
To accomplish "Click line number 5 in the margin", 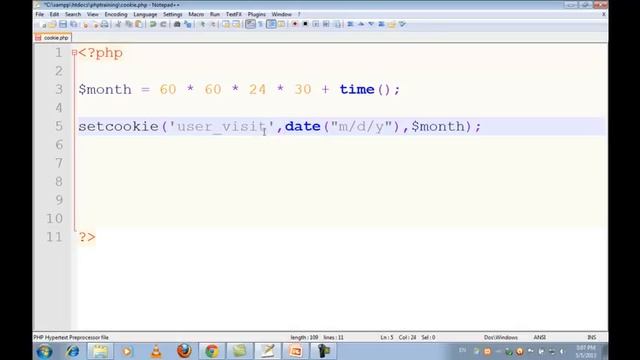I will point(59,126).
